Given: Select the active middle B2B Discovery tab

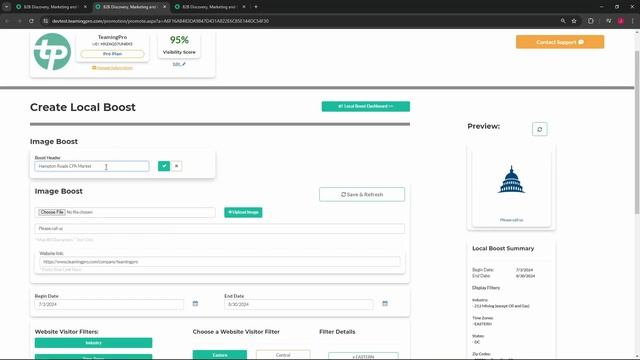Looking at the screenshot, I should [x=129, y=7].
